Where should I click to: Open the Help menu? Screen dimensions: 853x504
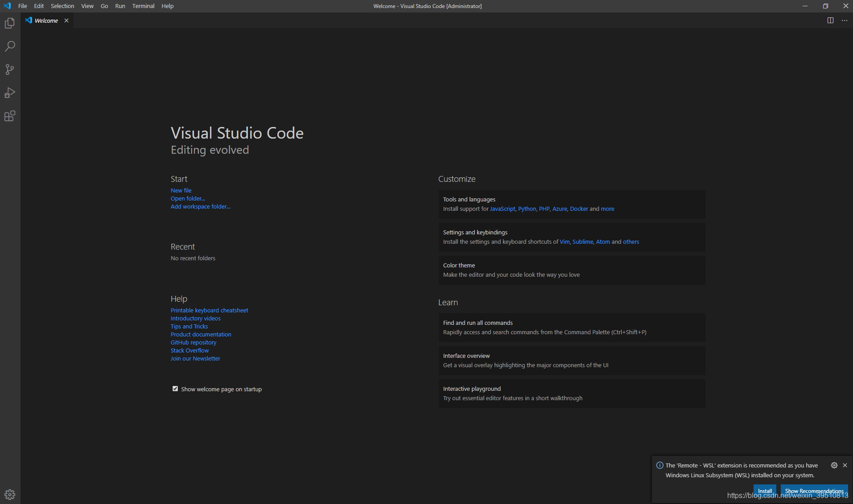pos(167,6)
